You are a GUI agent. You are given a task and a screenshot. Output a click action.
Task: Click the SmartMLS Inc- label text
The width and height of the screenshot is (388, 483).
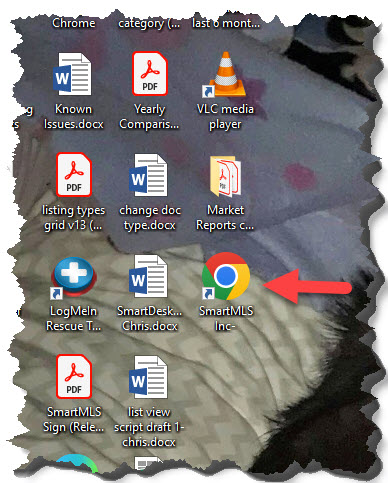(x=226, y=318)
